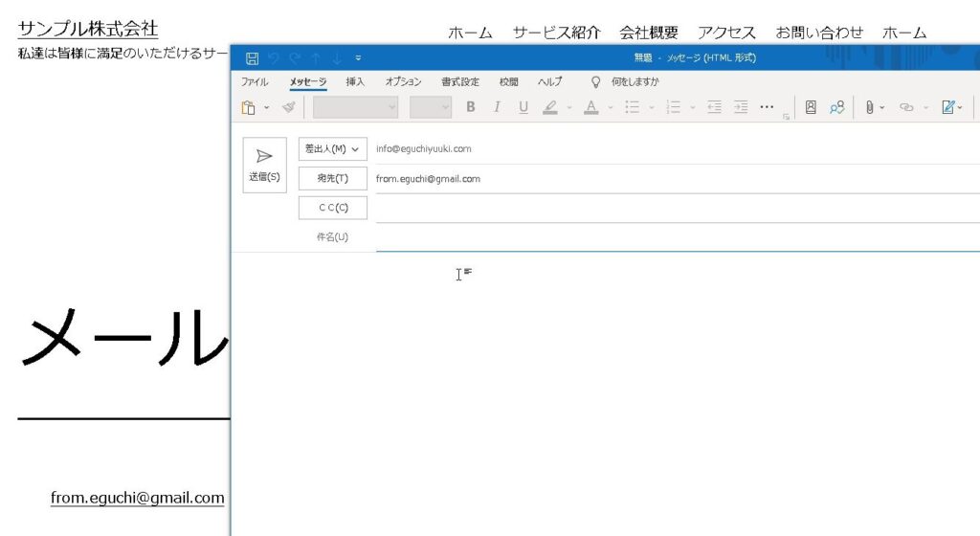Screen dimensions: 980x536
Task: Select the Format Painter brush icon
Action: pyautogui.click(x=288, y=108)
